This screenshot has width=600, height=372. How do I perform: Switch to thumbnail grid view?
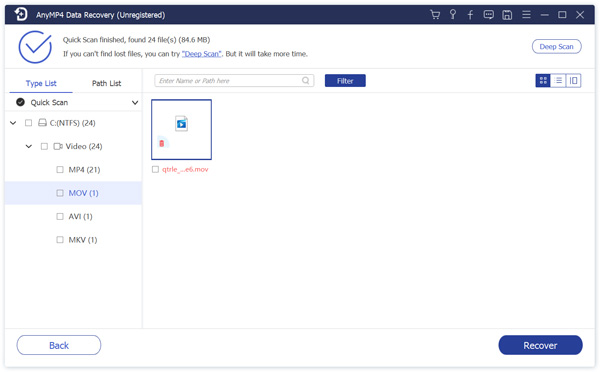(543, 80)
